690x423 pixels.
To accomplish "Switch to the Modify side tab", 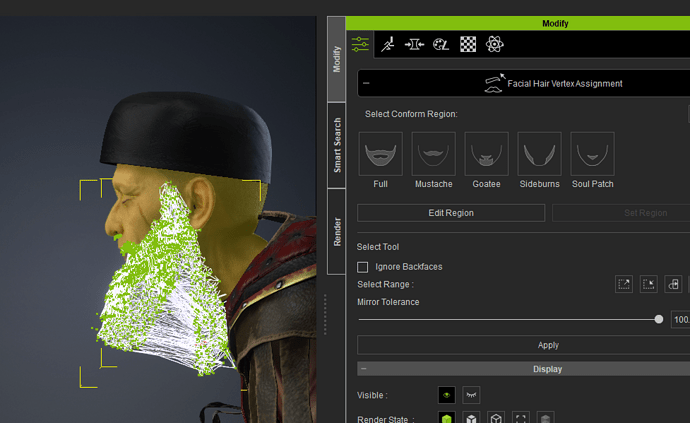I will click(x=337, y=59).
